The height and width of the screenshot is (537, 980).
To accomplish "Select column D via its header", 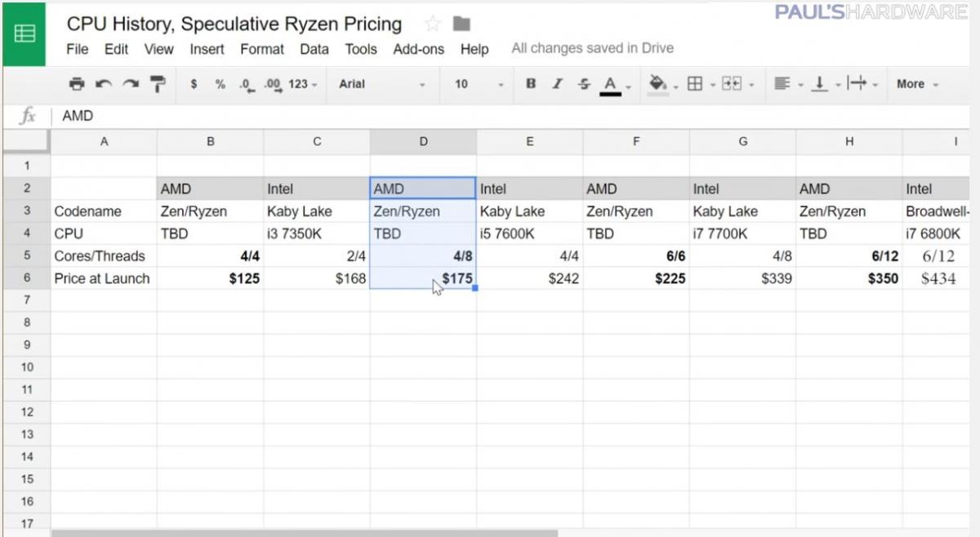I will [423, 141].
